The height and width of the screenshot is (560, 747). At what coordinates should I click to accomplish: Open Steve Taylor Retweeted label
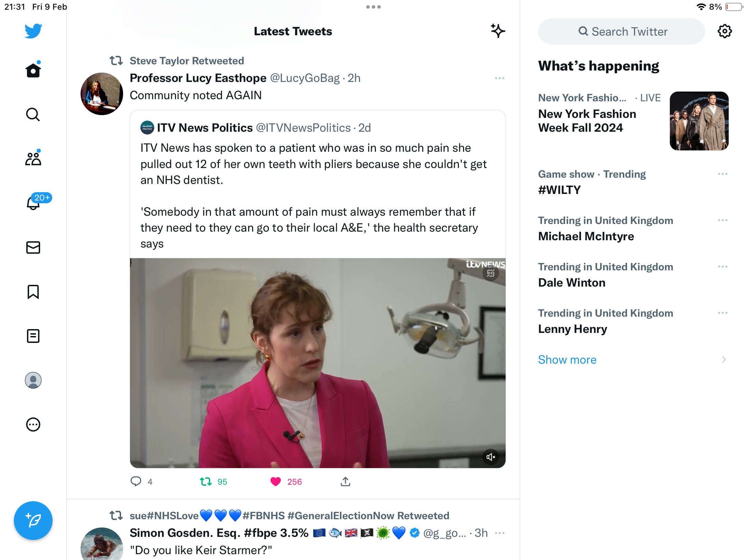(187, 61)
